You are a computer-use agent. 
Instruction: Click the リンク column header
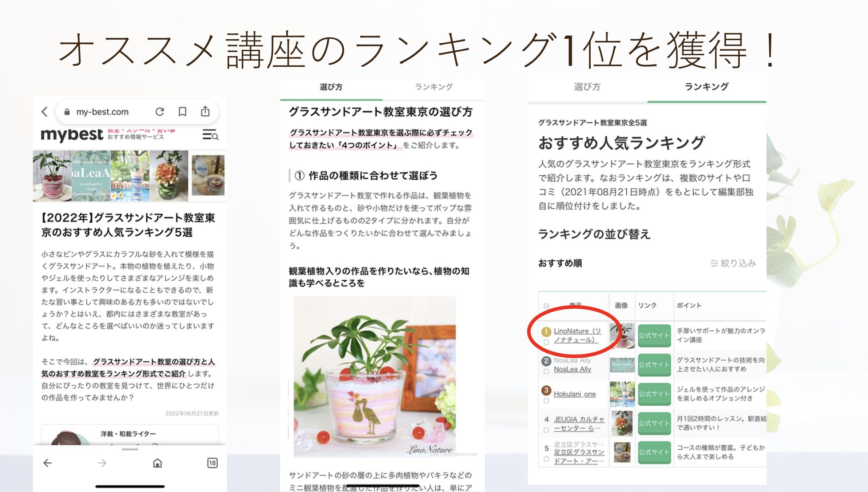pyautogui.click(x=647, y=306)
